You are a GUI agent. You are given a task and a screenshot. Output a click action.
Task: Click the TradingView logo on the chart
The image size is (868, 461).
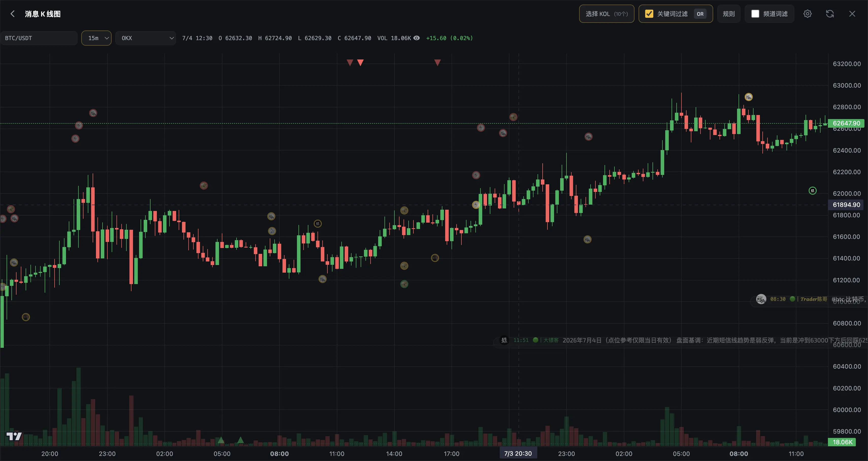point(14,436)
